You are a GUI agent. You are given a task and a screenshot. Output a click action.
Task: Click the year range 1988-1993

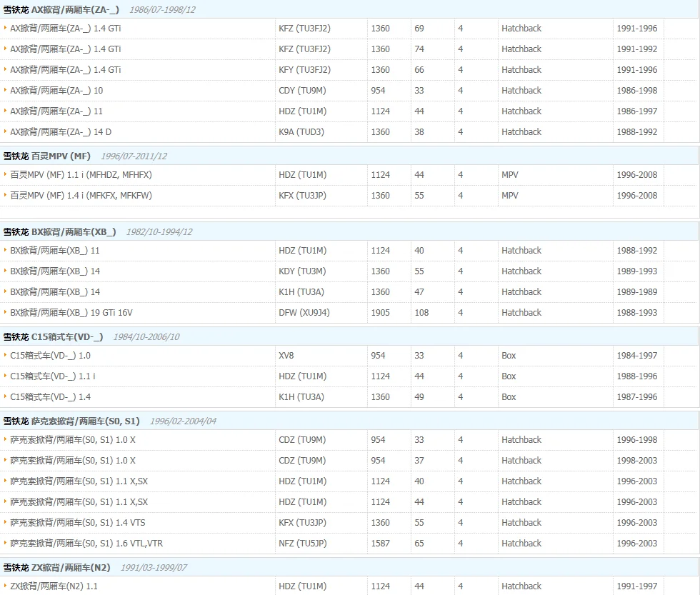[x=637, y=312]
